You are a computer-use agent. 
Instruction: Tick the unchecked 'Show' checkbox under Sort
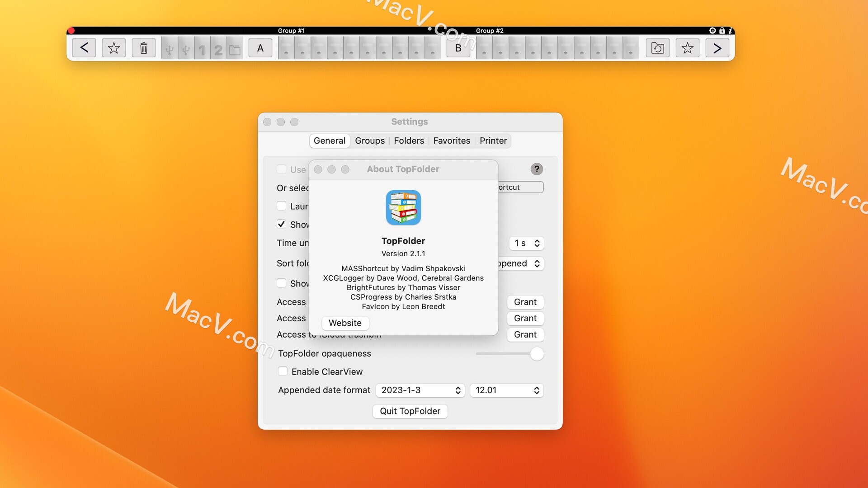281,283
